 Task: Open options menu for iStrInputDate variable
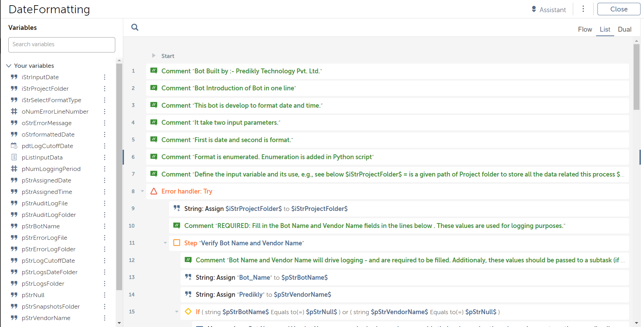tap(104, 77)
